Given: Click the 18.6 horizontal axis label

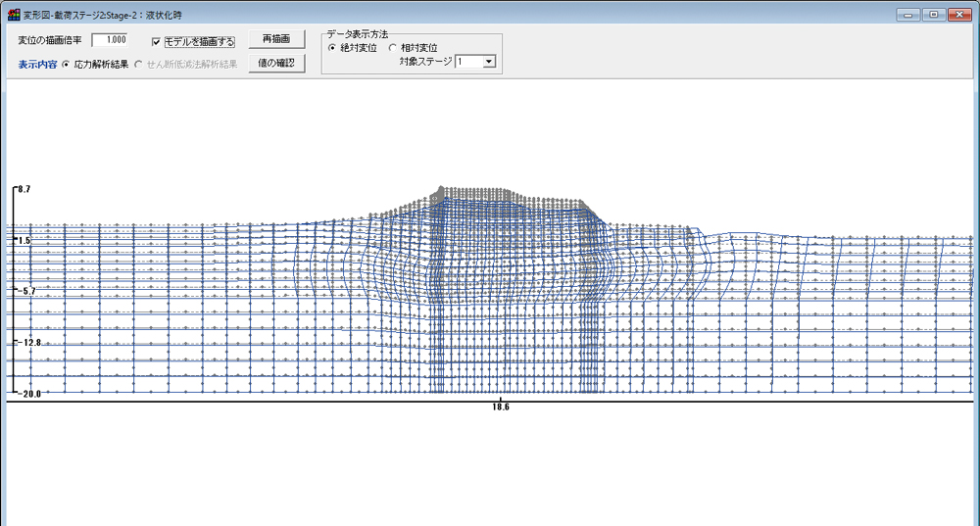Looking at the screenshot, I should (501, 406).
